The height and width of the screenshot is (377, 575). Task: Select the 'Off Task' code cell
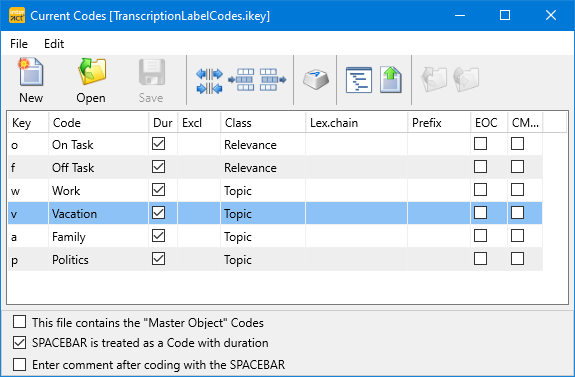coord(99,167)
